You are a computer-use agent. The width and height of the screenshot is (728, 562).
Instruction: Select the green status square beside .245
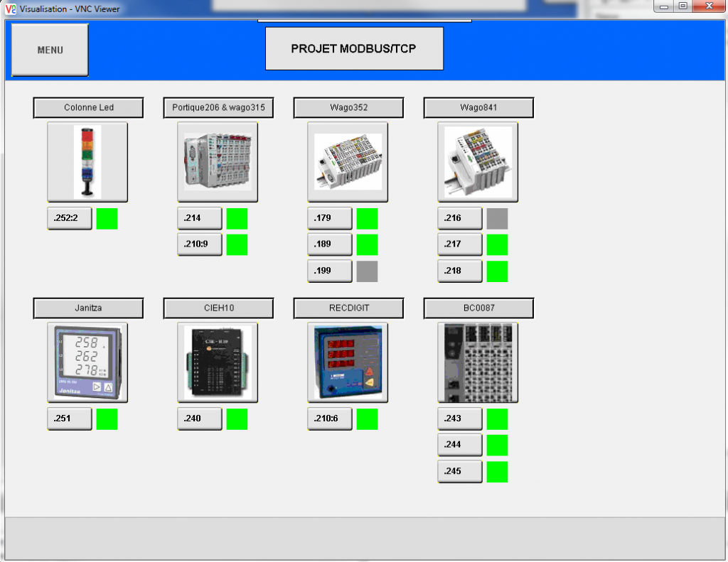(x=497, y=472)
